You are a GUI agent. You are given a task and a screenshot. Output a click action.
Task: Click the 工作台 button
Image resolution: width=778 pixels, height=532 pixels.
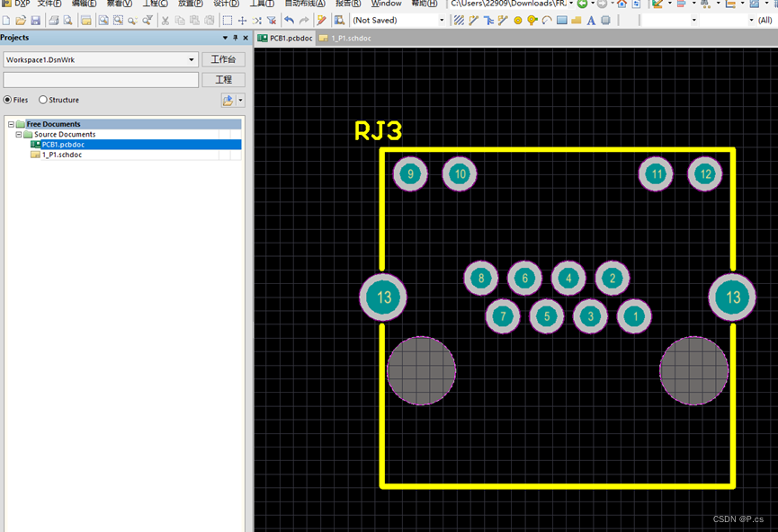(x=223, y=59)
